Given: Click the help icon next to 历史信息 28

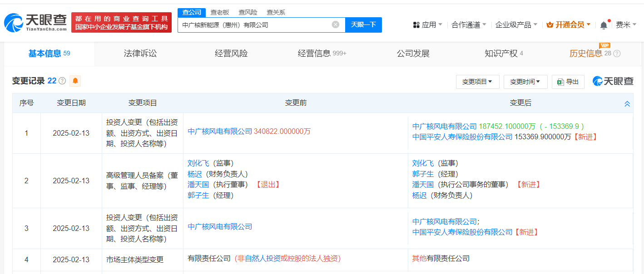Looking at the screenshot, I should pyautogui.click(x=617, y=54).
